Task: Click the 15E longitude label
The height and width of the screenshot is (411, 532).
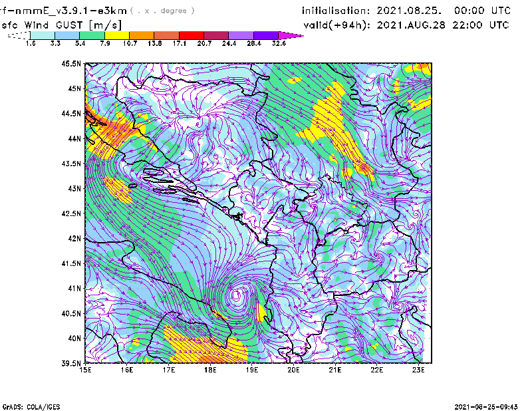Action: (85, 370)
